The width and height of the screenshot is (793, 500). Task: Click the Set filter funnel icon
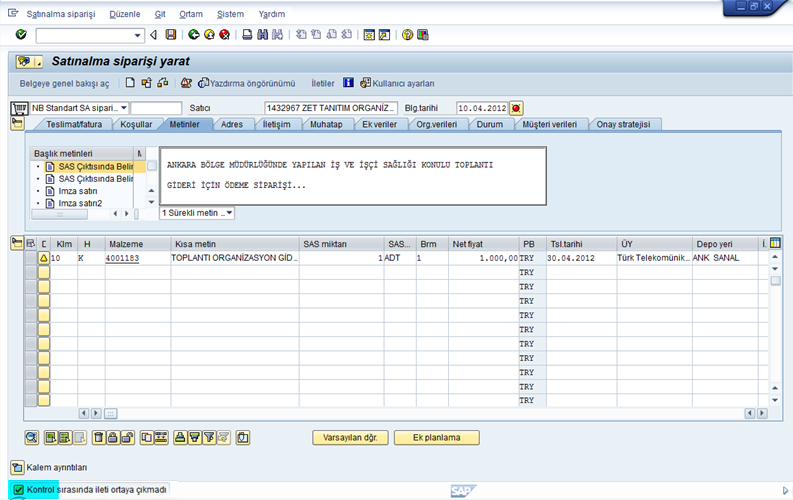(209, 437)
